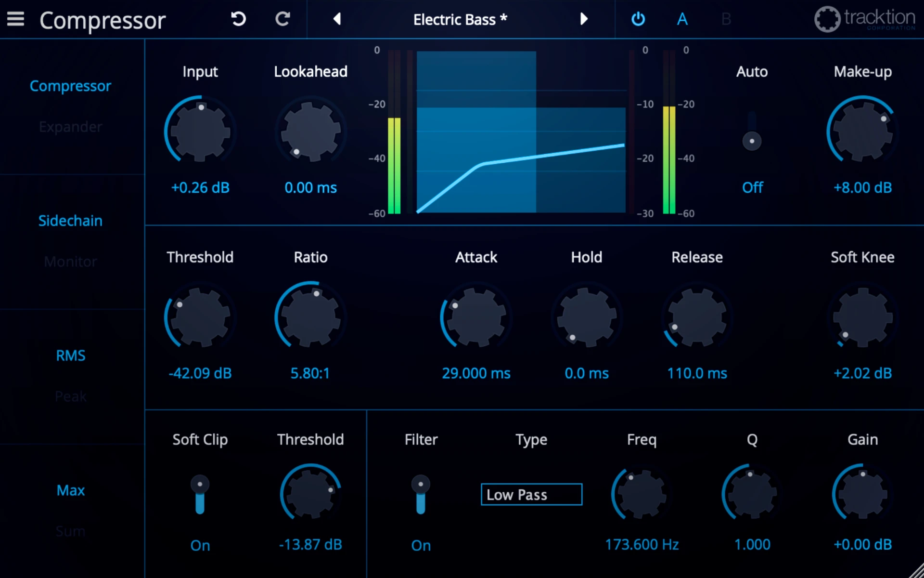Image resolution: width=924 pixels, height=578 pixels.
Task: Click the -13.87 dB clip threshold value
Action: pos(311,545)
